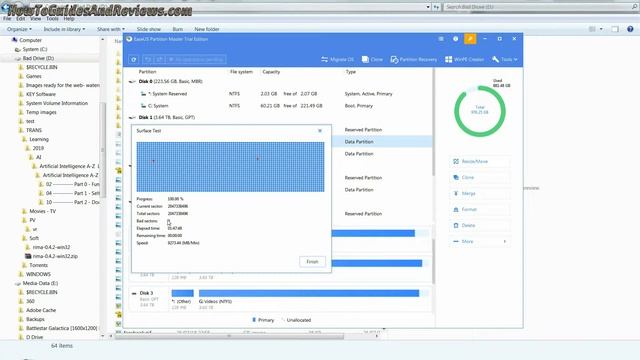Expand the More options in side panel
This screenshot has width=640, height=360.
(x=480, y=242)
